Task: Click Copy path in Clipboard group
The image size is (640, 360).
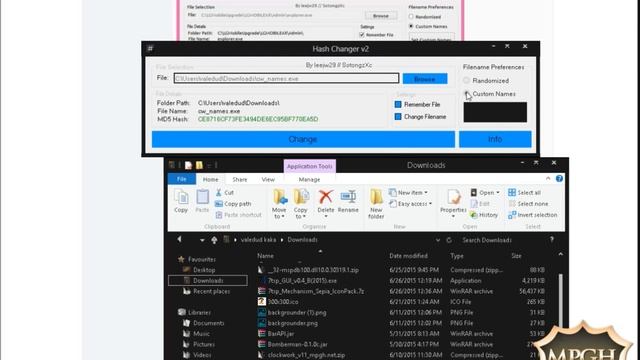Action: click(x=233, y=204)
